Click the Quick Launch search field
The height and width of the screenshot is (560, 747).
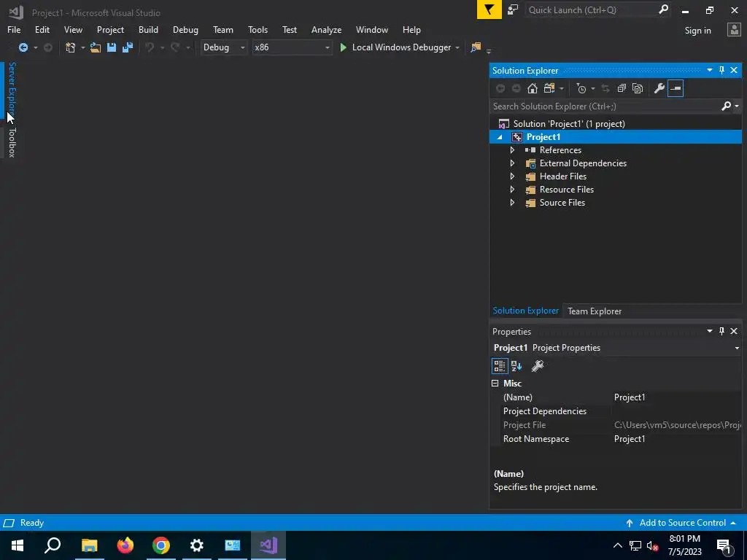(x=591, y=9)
